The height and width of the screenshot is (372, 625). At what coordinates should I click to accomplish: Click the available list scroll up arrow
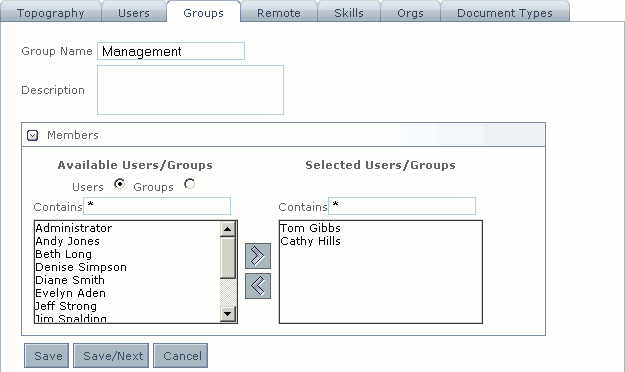coord(228,229)
